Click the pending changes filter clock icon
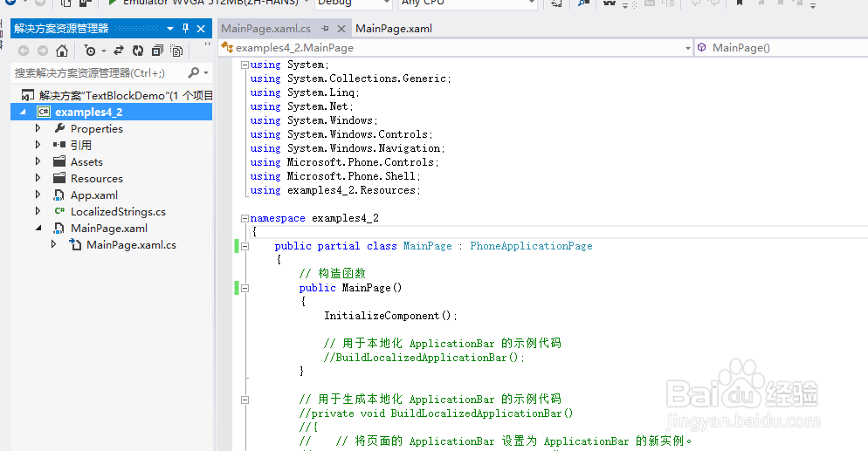Viewport: 868px width, 451px height. [x=90, y=51]
